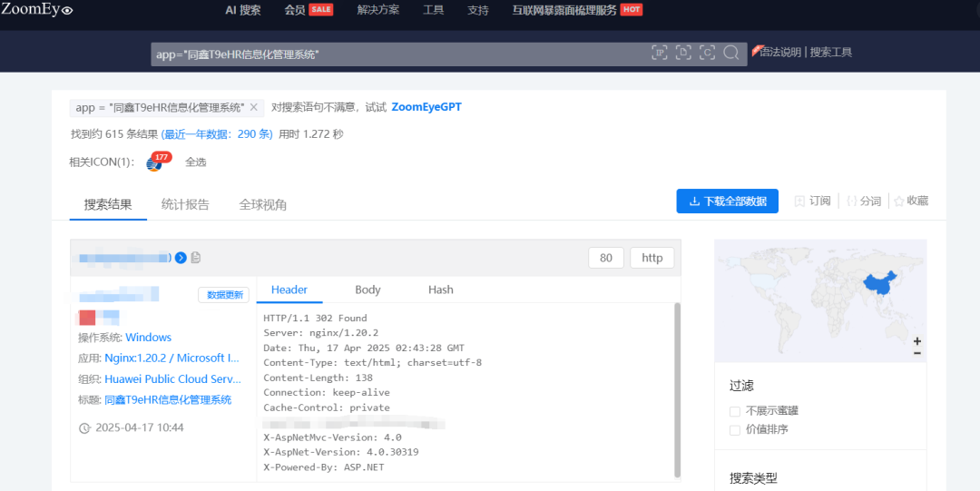Open 搜索工具 link
980x491 pixels.
click(x=831, y=53)
